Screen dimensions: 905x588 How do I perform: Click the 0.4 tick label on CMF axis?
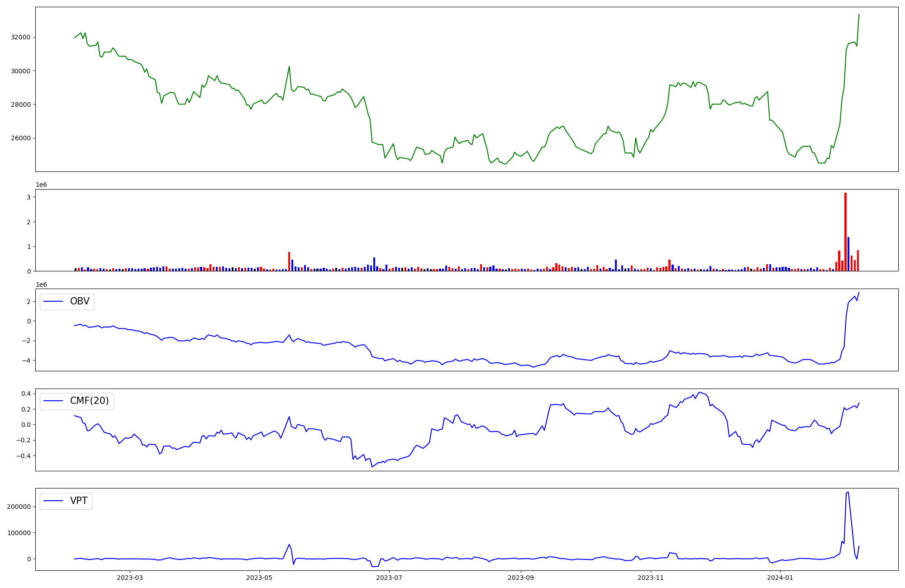tap(26, 394)
